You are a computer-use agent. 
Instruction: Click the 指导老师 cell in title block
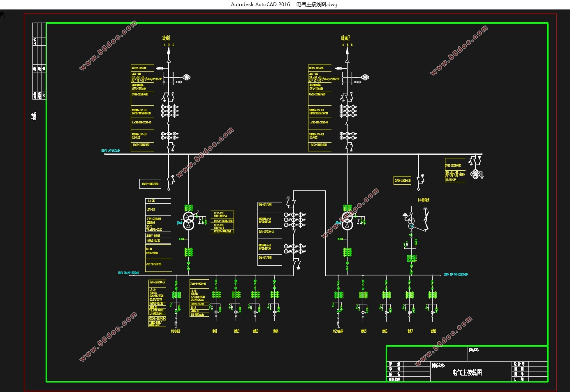394,379
